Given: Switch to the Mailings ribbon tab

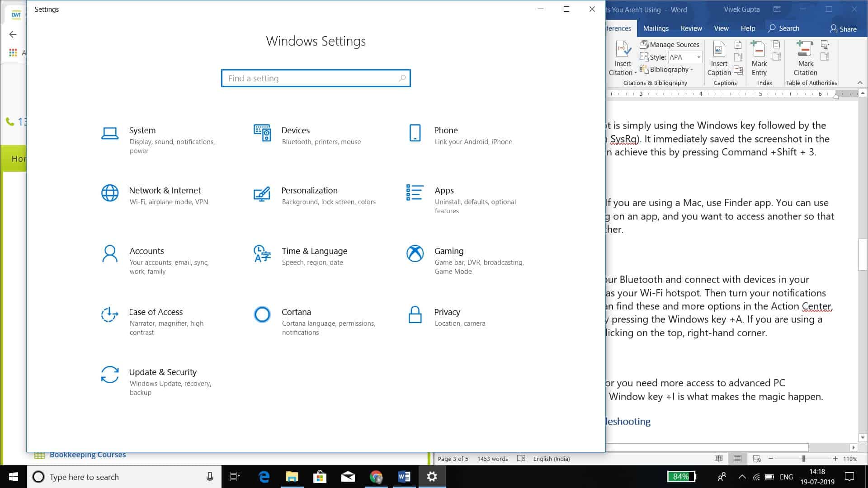Looking at the screenshot, I should coord(656,28).
